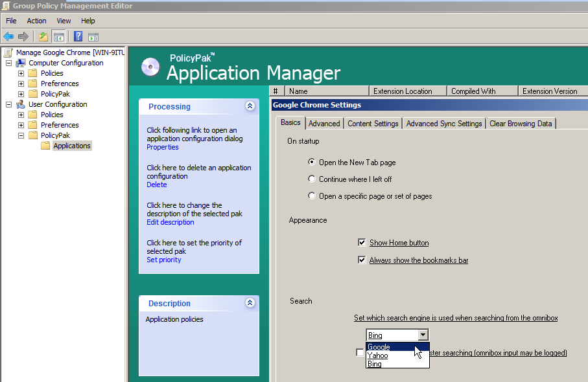Select the Manage Google Chrome root node
This screenshot has height=382, width=588.
click(70, 52)
